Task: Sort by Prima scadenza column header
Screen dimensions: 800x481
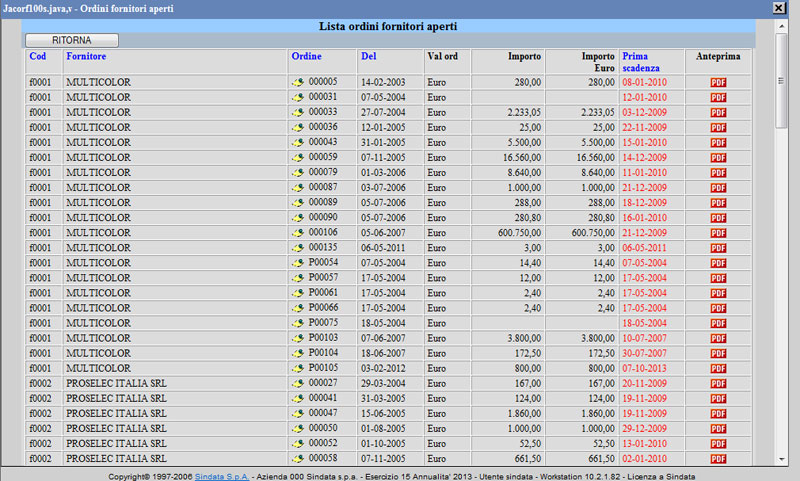Action: coord(641,62)
